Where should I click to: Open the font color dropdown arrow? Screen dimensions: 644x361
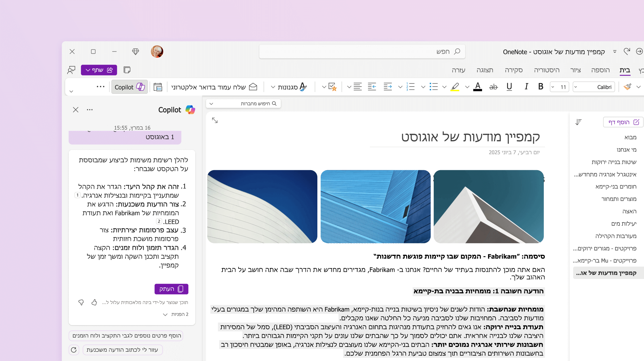point(467,87)
